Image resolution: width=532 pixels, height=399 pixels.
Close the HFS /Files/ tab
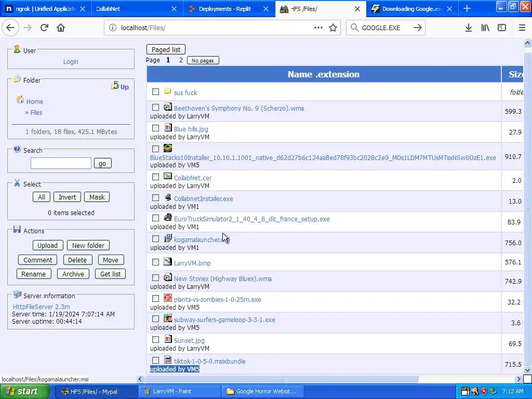point(357,9)
